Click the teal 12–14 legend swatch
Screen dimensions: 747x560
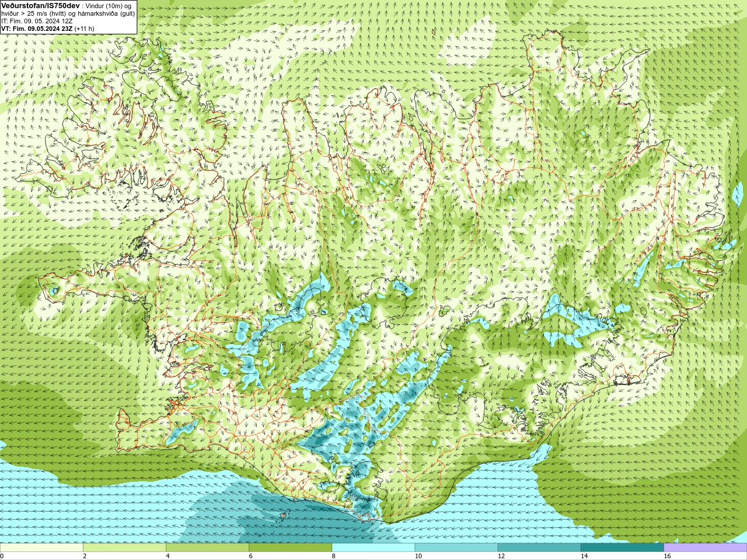tap(539, 547)
